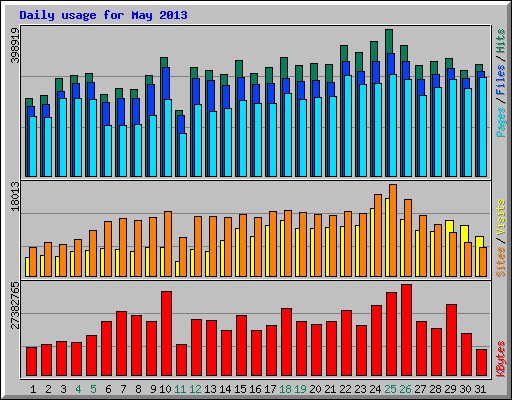The width and height of the screenshot is (512, 400).
Task: Click day 26 label on the axis
Action: click(405, 389)
